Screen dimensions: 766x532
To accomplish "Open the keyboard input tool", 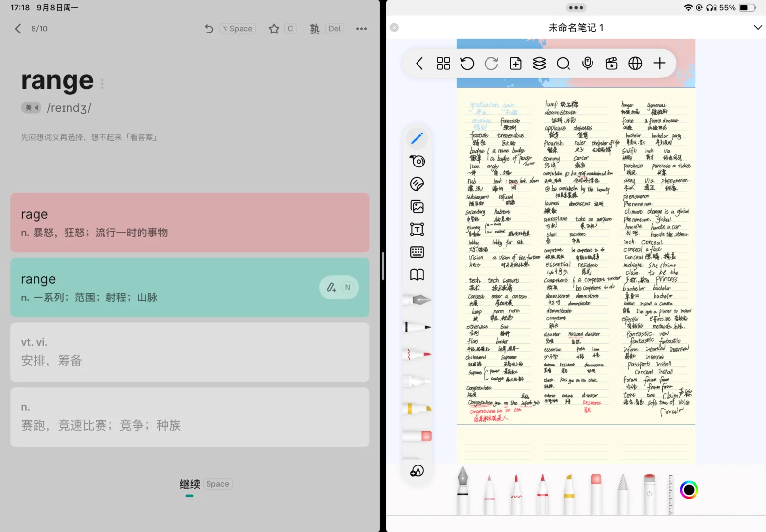I will 417,252.
